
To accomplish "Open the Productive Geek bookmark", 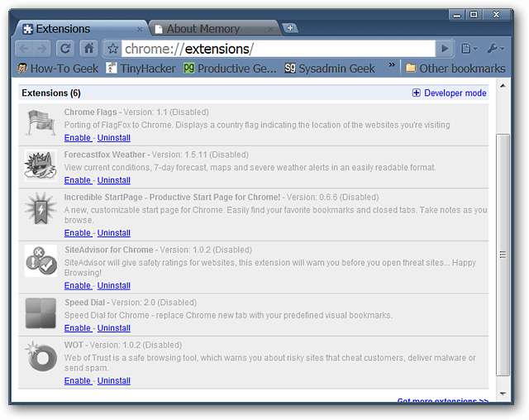I will pyautogui.click(x=230, y=69).
